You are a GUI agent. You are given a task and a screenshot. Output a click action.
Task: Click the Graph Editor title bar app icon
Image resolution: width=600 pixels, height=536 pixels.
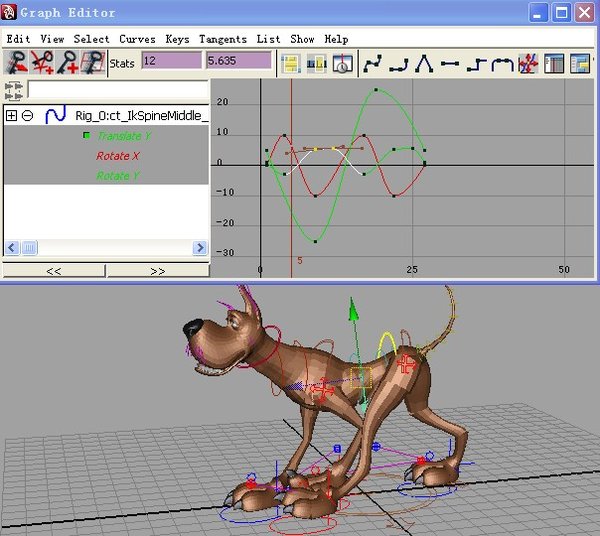8,12
